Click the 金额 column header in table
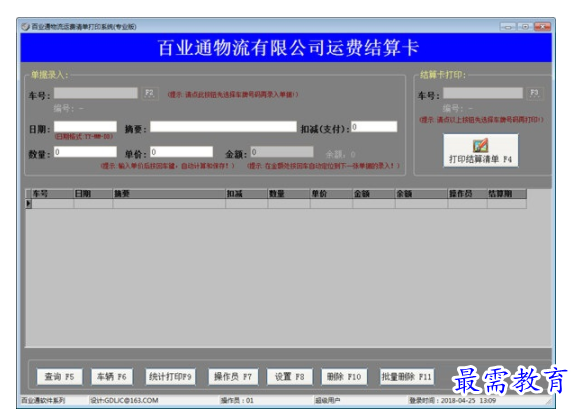Screen dimensions: 576x412 click(x=374, y=194)
